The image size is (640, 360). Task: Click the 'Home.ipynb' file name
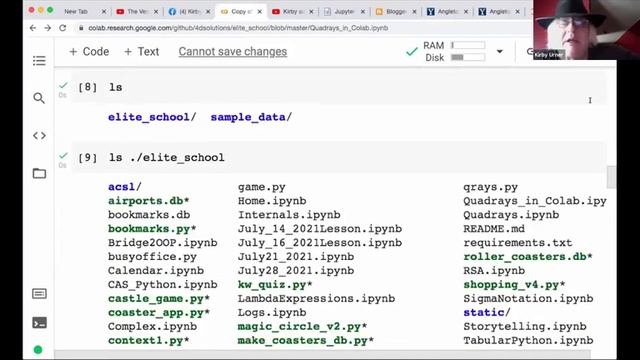click(x=272, y=201)
